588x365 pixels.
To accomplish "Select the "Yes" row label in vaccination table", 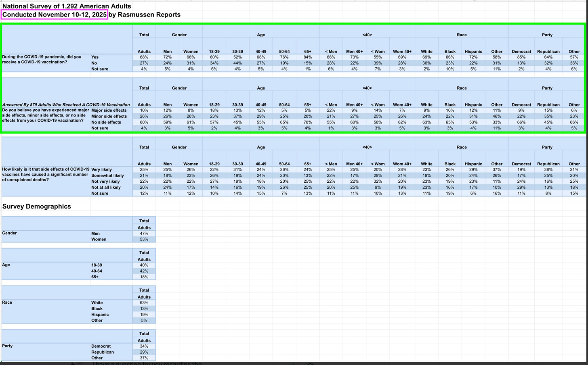I will 95,57.
